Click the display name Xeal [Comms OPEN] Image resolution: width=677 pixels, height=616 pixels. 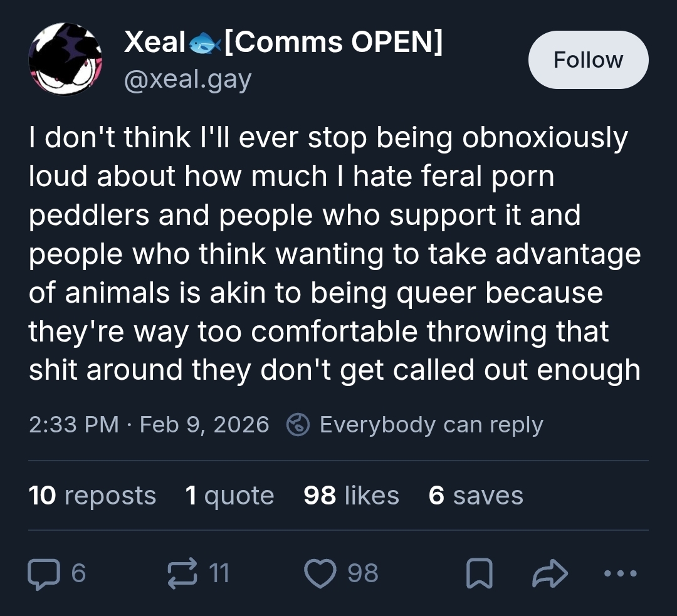point(283,43)
